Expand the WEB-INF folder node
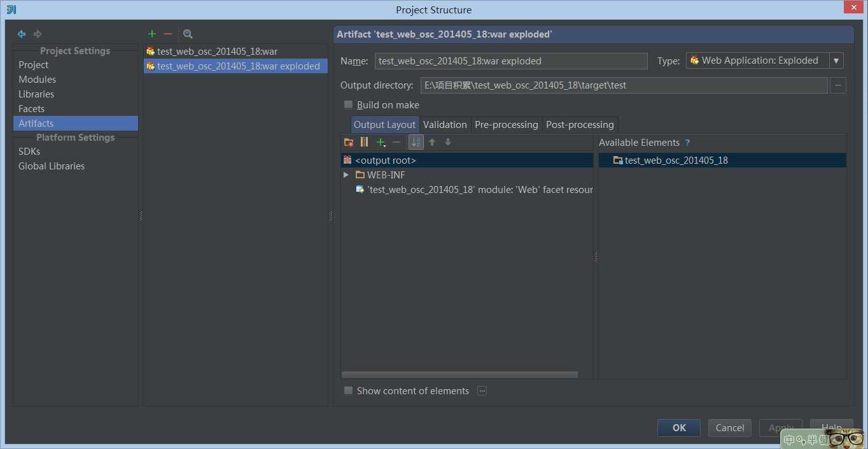The image size is (868, 449). point(346,175)
